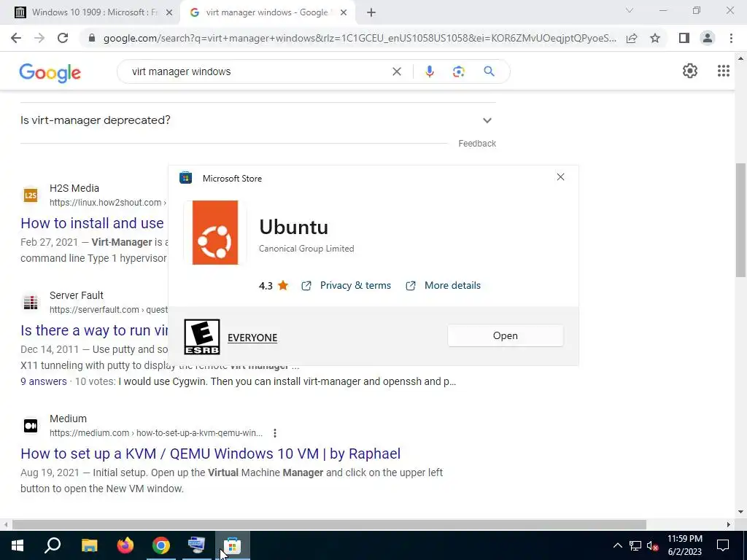Image resolution: width=747 pixels, height=560 pixels.
Task: Close the virt manager windows tab
Action: [344, 12]
